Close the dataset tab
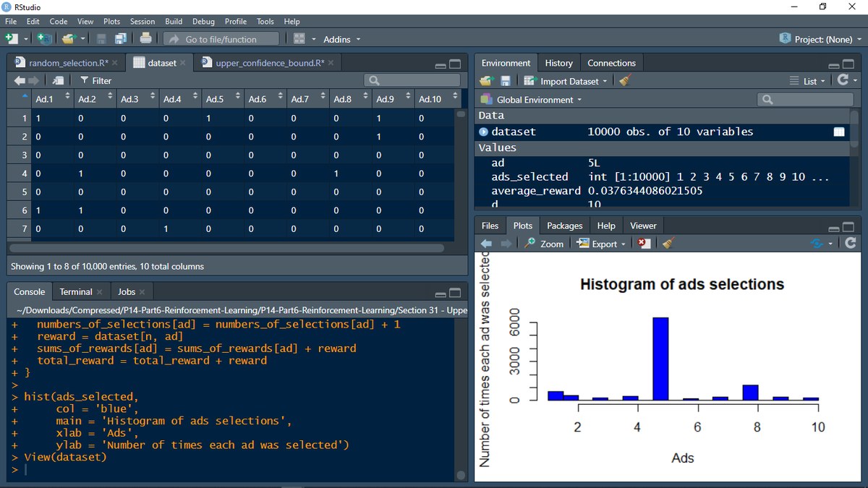The image size is (868, 488). point(184,63)
